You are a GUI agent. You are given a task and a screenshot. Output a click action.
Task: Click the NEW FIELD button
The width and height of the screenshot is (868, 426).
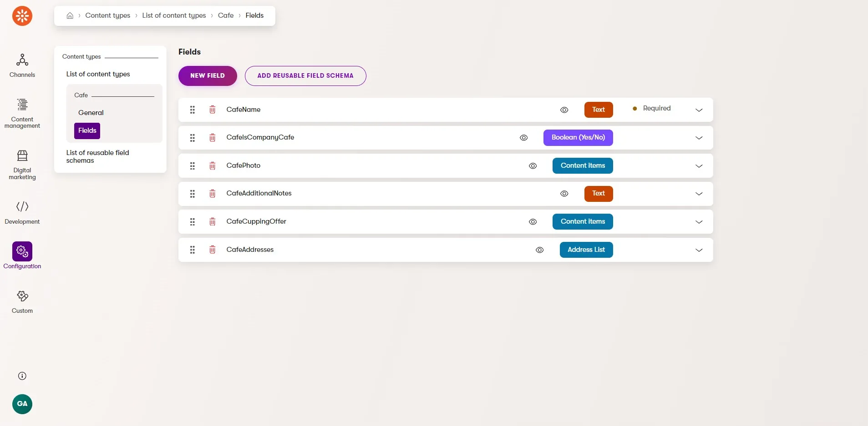click(208, 76)
